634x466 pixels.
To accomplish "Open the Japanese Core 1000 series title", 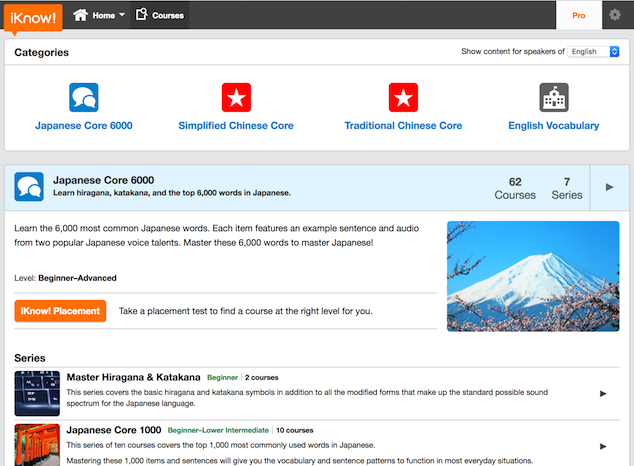I will coord(114,430).
